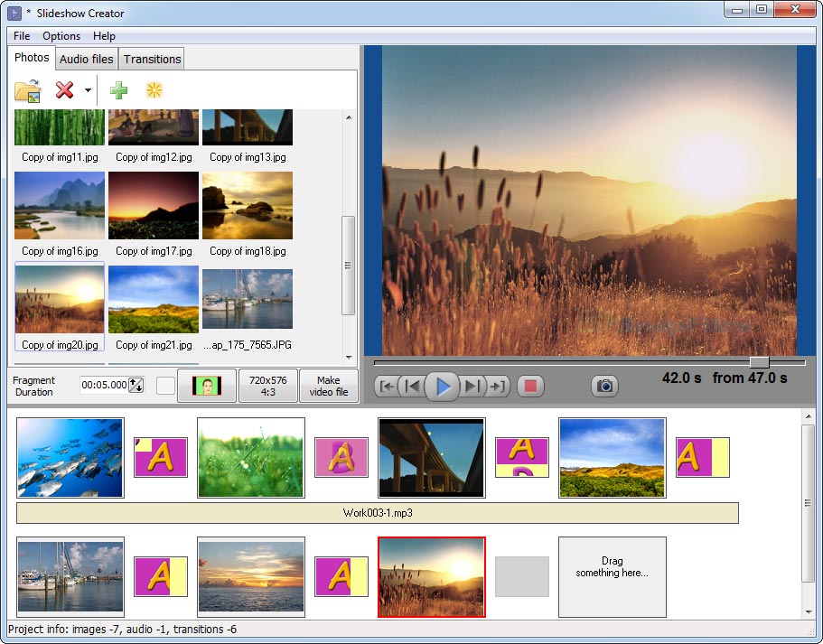Screen dimensions: 823x644
Task: Switch to the Transitions tab
Action: (x=151, y=58)
